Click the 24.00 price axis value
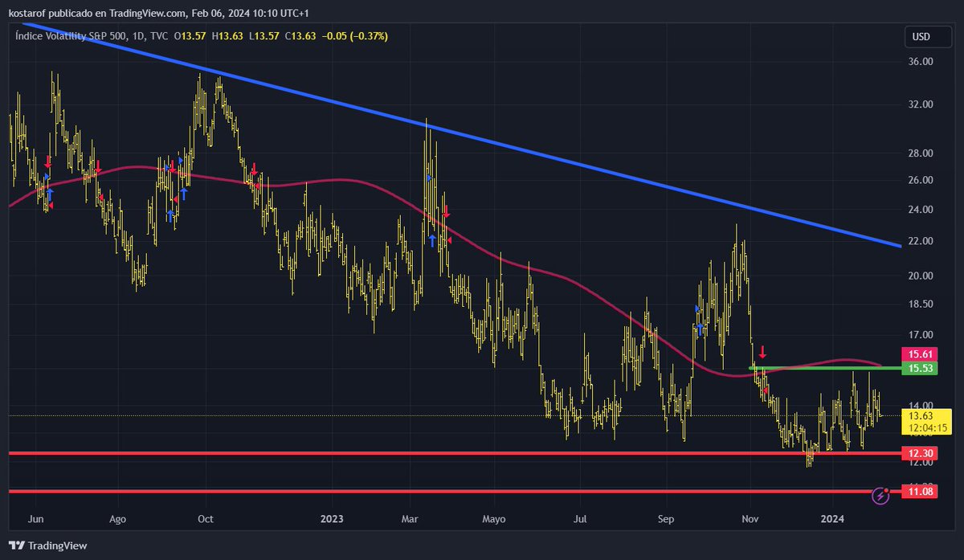964x560 pixels. point(921,210)
